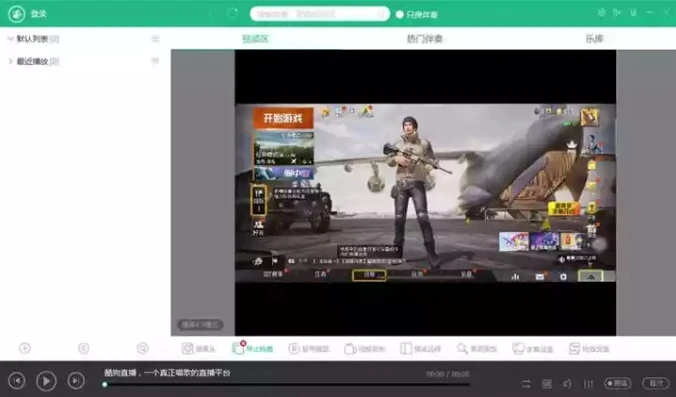Expand the 最近播放 list
The height and width of the screenshot is (397, 676).
click(10, 61)
